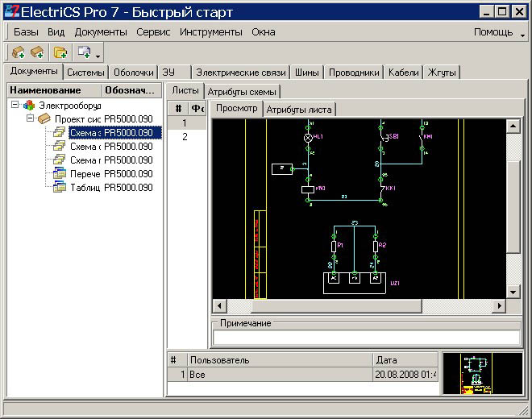
Task: Switch to the Документы tab
Action: pos(34,71)
